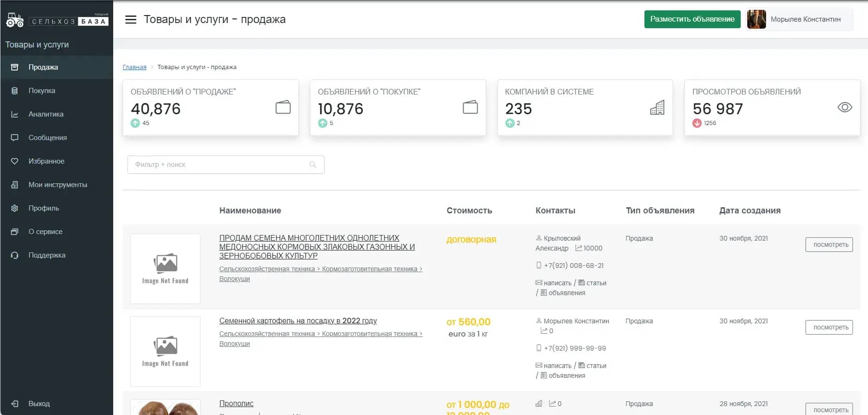The width and height of the screenshot is (868, 415).
Task: Click Главная breadcrumb link
Action: click(x=134, y=67)
